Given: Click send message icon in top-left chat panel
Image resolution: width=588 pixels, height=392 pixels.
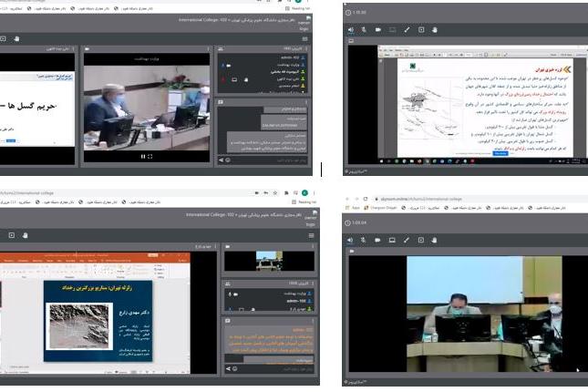Looking at the screenshot, I should tap(222, 160).
